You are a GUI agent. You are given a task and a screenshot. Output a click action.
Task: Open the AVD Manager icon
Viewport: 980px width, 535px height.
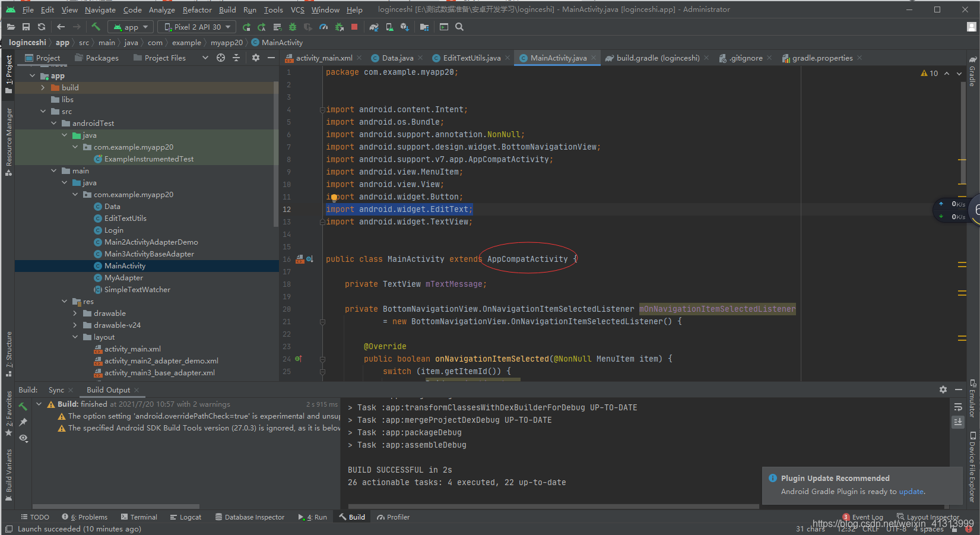[389, 27]
